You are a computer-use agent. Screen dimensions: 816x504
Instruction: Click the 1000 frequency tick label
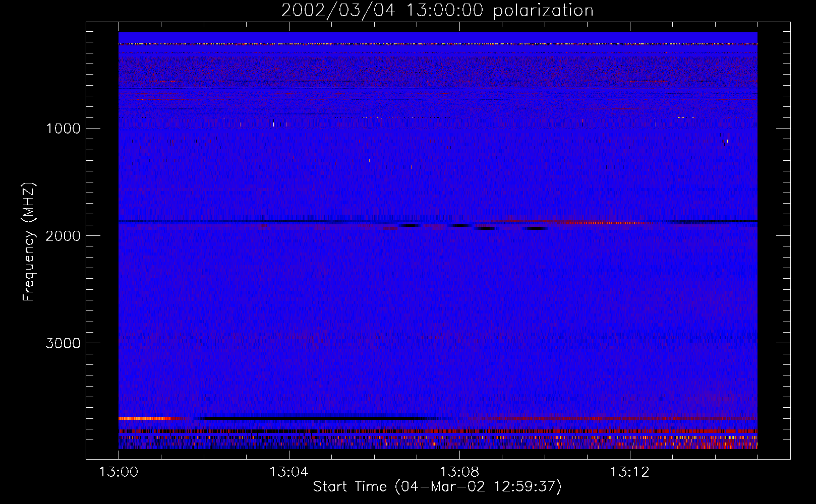63,129
